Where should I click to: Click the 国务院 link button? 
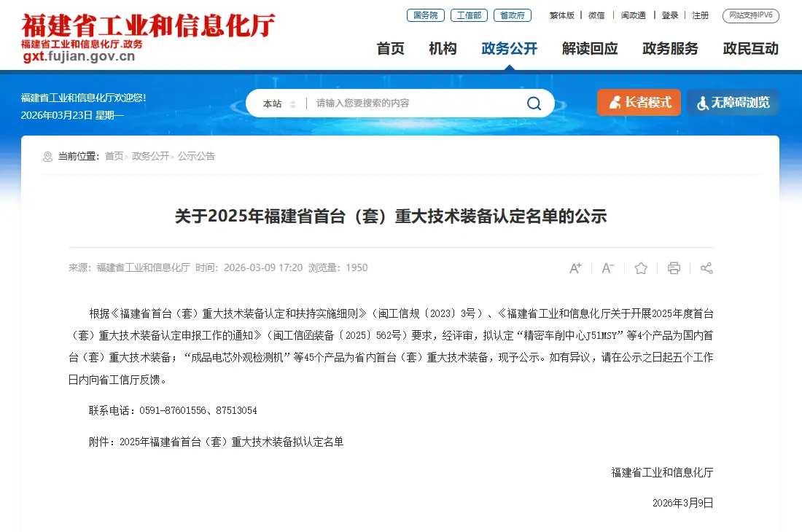pyautogui.click(x=426, y=15)
